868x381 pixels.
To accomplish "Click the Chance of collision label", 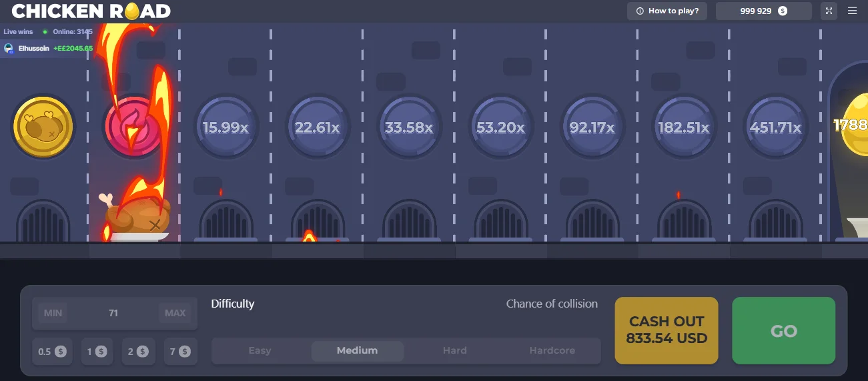I will 552,304.
